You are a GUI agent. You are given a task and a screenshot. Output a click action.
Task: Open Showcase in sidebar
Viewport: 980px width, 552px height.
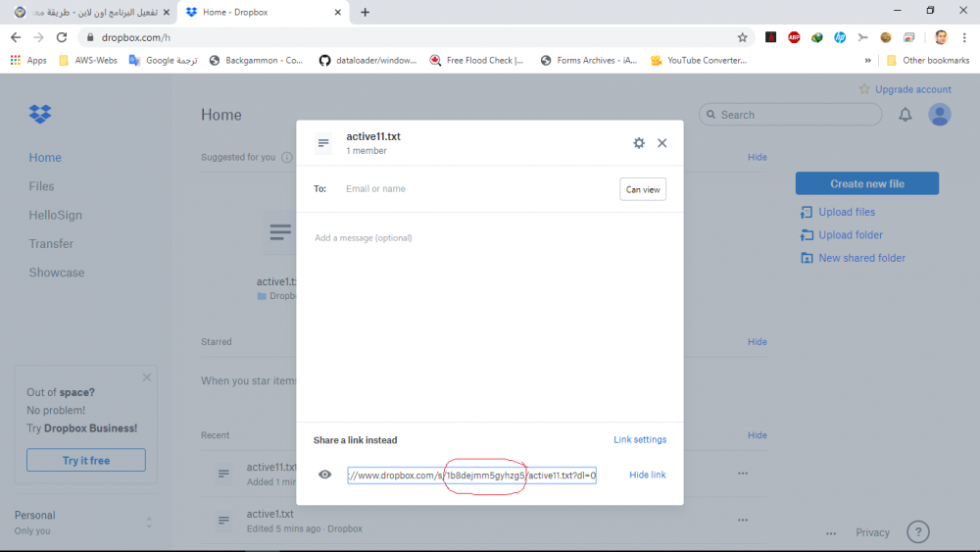point(56,273)
